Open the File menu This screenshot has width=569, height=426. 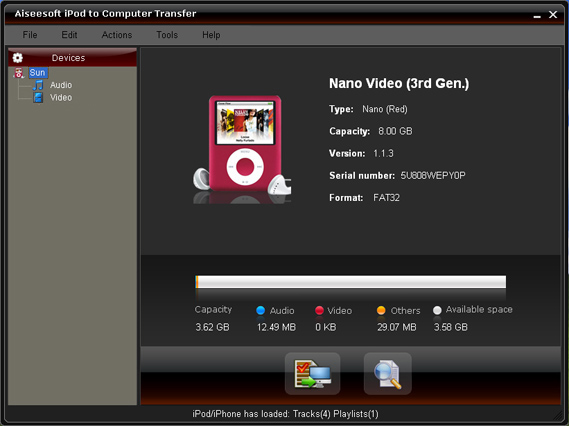click(30, 35)
